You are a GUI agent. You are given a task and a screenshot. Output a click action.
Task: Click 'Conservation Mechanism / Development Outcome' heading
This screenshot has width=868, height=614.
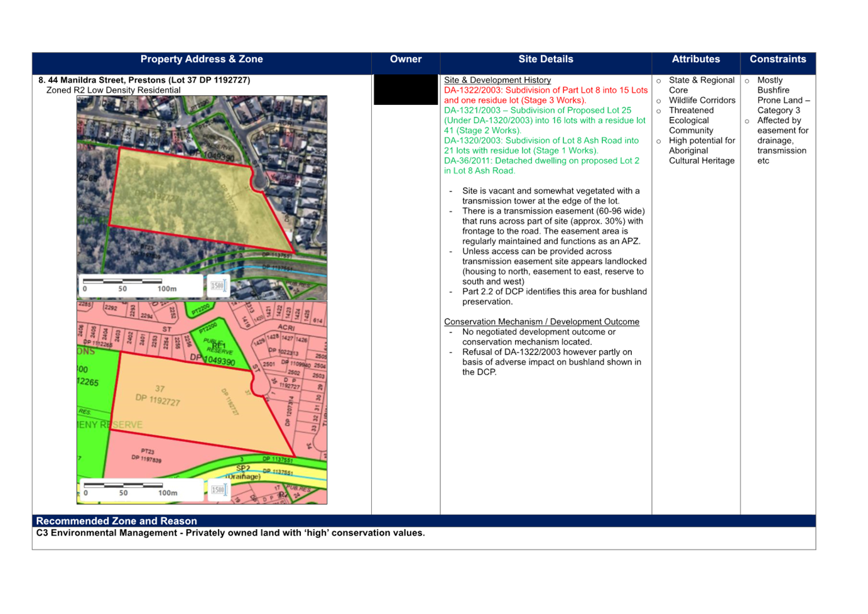[x=541, y=321]
